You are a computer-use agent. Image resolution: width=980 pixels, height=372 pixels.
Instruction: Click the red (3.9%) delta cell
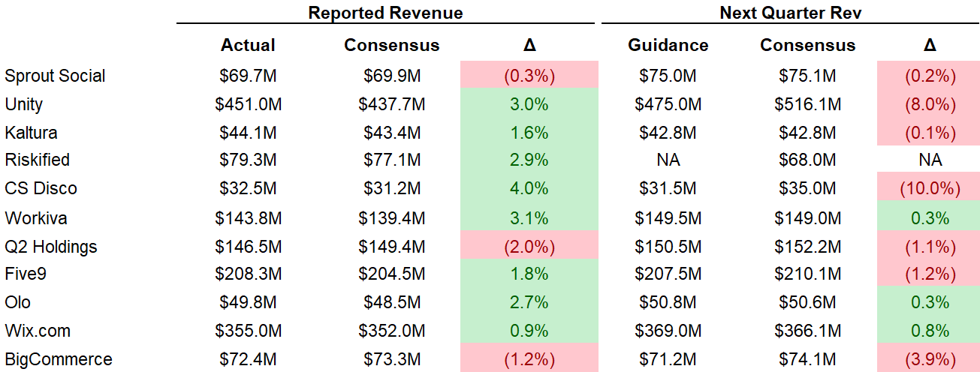[928, 358]
